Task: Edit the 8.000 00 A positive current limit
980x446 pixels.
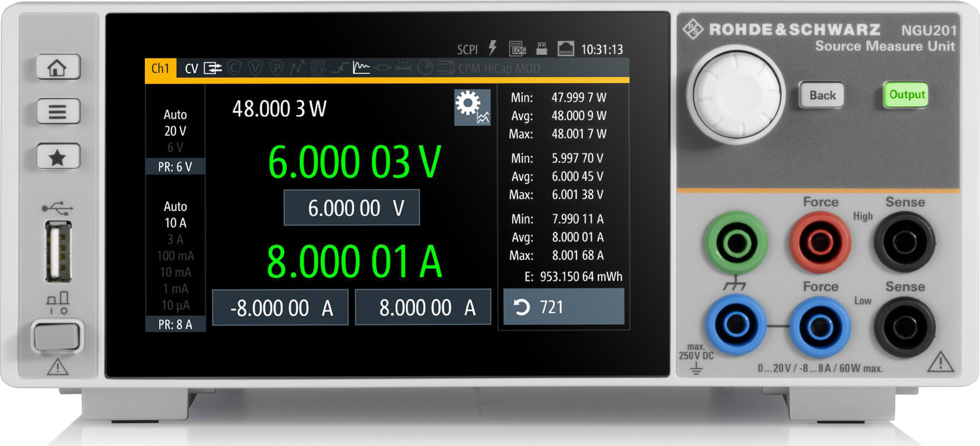Action: click(423, 308)
